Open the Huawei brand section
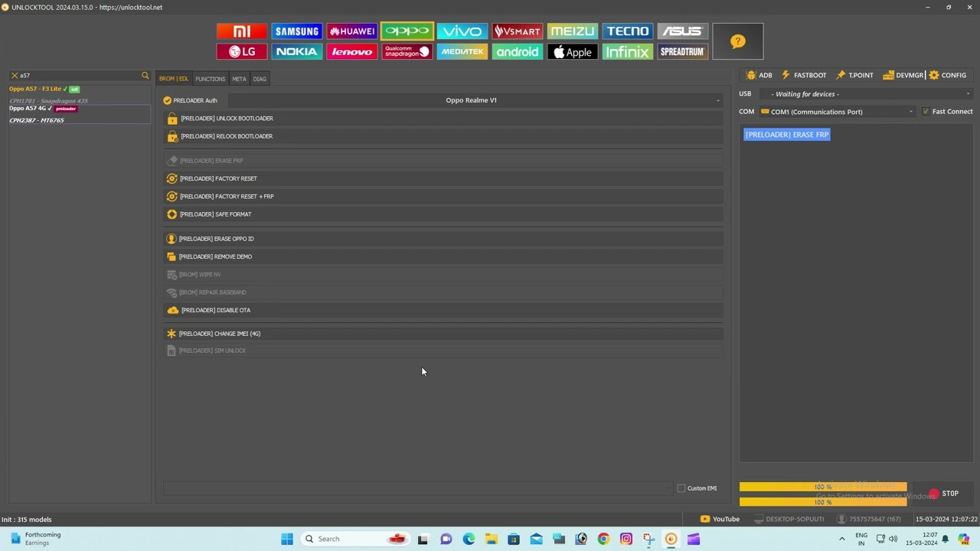Image resolution: width=980 pixels, height=551 pixels. point(352,31)
